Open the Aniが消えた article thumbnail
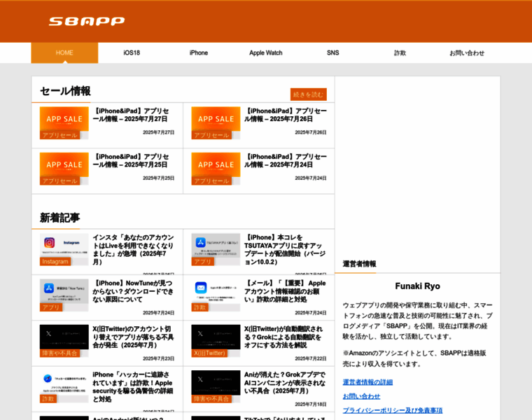 tap(216, 383)
